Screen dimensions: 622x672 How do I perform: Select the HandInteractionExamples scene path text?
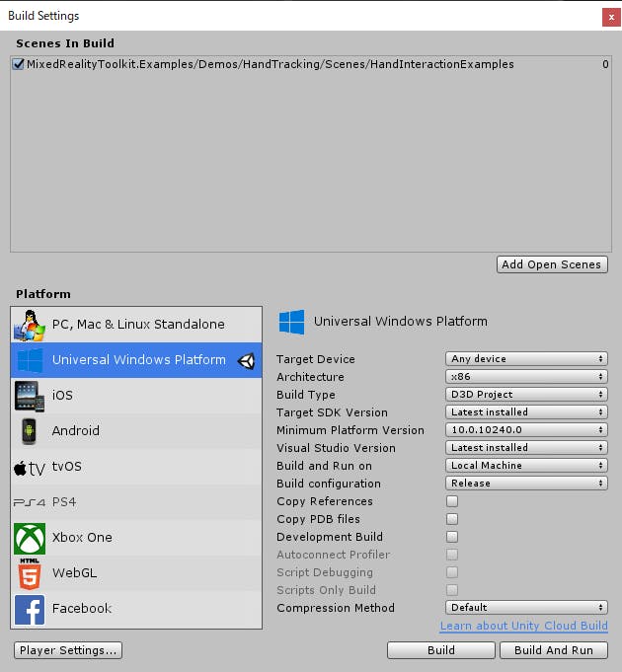[271, 64]
